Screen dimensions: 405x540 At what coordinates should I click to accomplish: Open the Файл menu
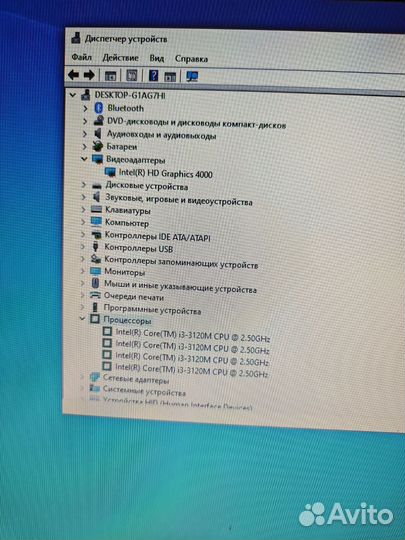click(82, 57)
